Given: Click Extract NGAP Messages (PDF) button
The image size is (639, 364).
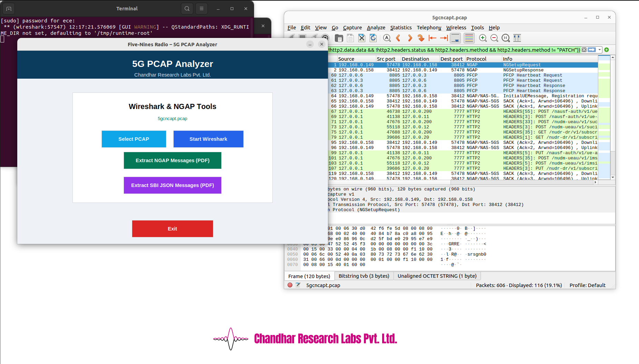Looking at the screenshot, I should point(172,160).
